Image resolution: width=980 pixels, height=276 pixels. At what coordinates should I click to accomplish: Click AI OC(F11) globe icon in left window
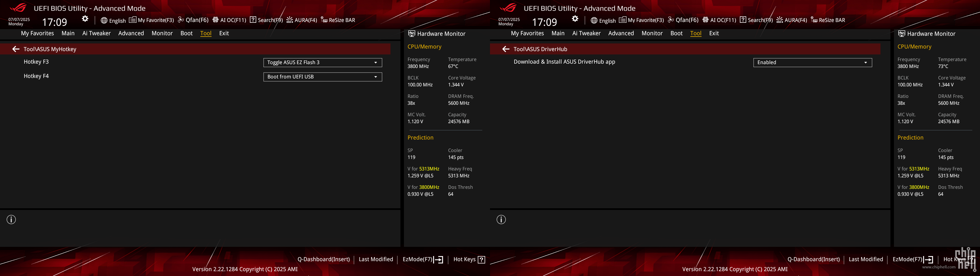tap(215, 20)
